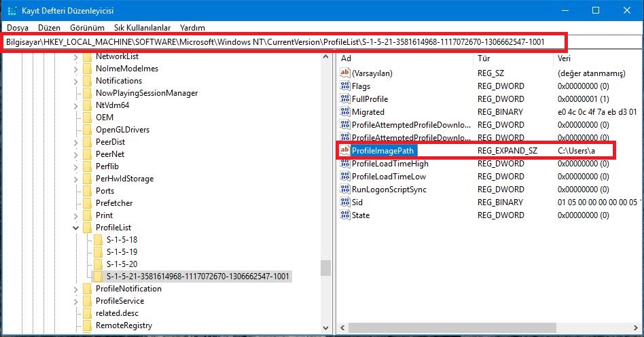Open the Yardım menu
The width and height of the screenshot is (644, 337).
[x=192, y=28]
